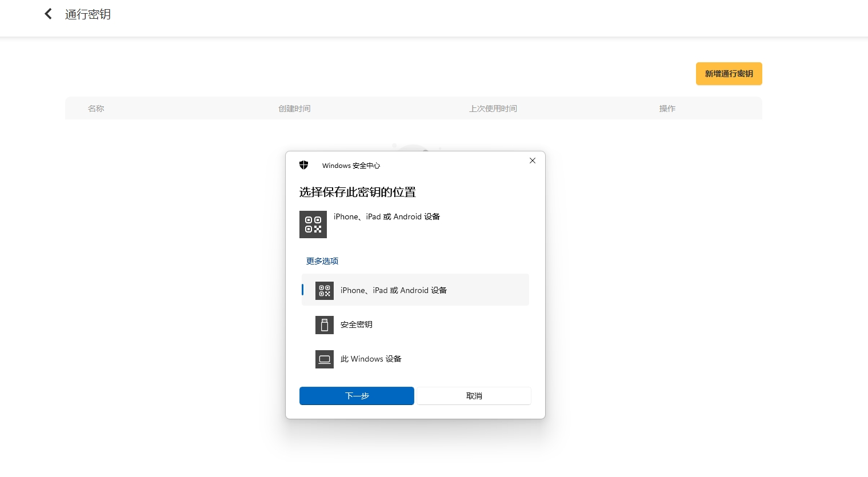Click the 通行密钥 page title
The height and width of the screenshot is (477, 868).
pos(88,14)
